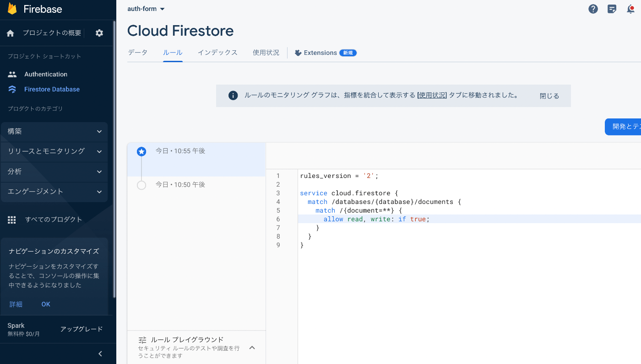This screenshot has height=364, width=641.
Task: Switch to the 使用状況 tab
Action: click(266, 53)
